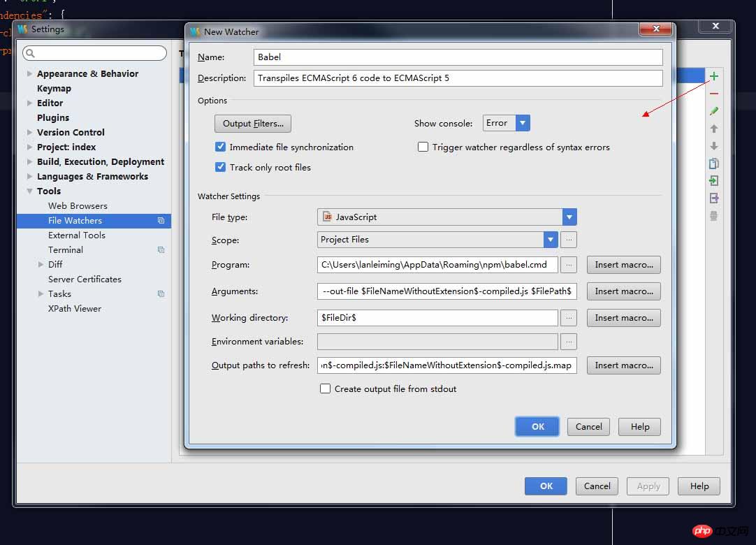Confirm New Watcher with OK
The image size is (756, 545).
point(537,426)
